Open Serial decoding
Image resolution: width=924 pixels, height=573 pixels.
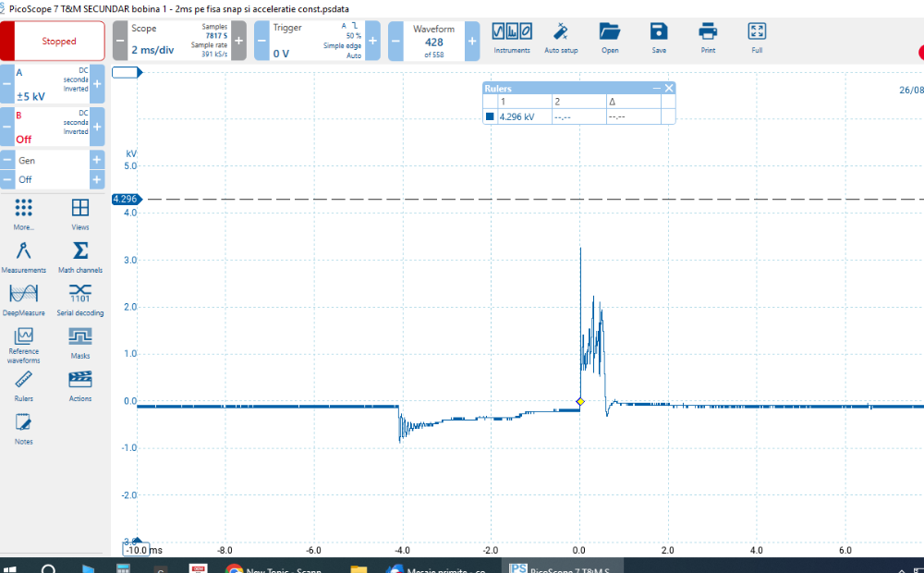(80, 299)
